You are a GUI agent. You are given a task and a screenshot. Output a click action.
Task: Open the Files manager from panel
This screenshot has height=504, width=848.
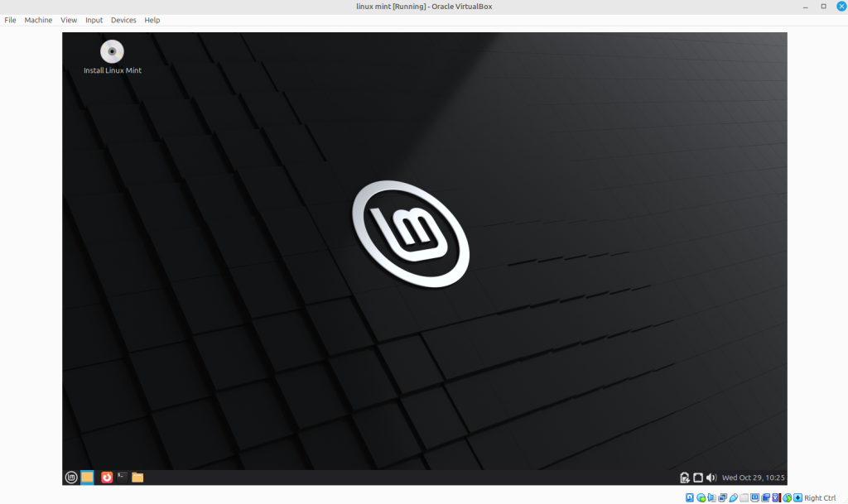[x=137, y=478]
